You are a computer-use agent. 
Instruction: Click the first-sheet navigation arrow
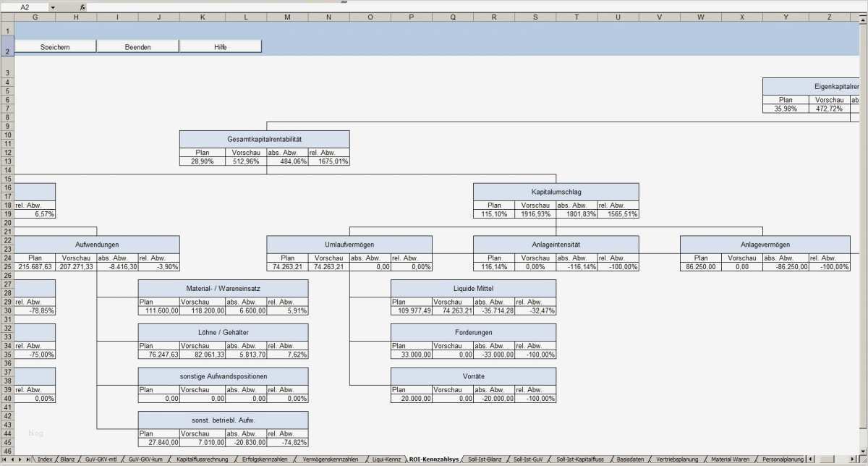pos(6,458)
